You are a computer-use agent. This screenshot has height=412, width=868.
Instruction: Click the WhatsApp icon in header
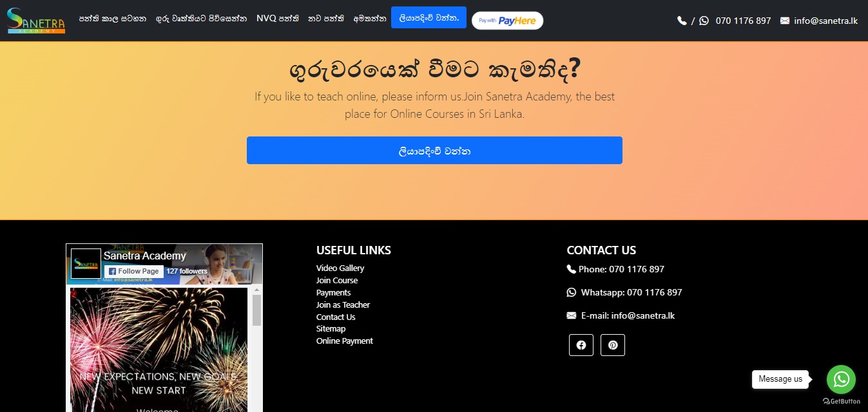pyautogui.click(x=704, y=21)
